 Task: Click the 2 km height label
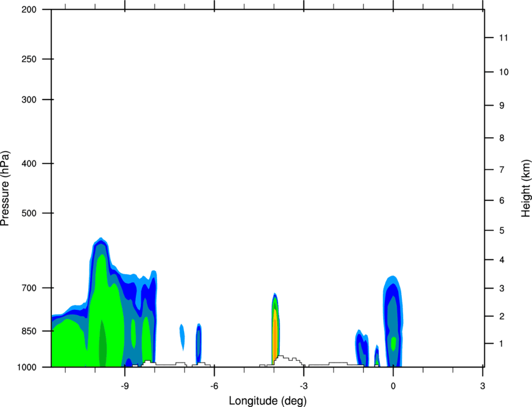(502, 316)
